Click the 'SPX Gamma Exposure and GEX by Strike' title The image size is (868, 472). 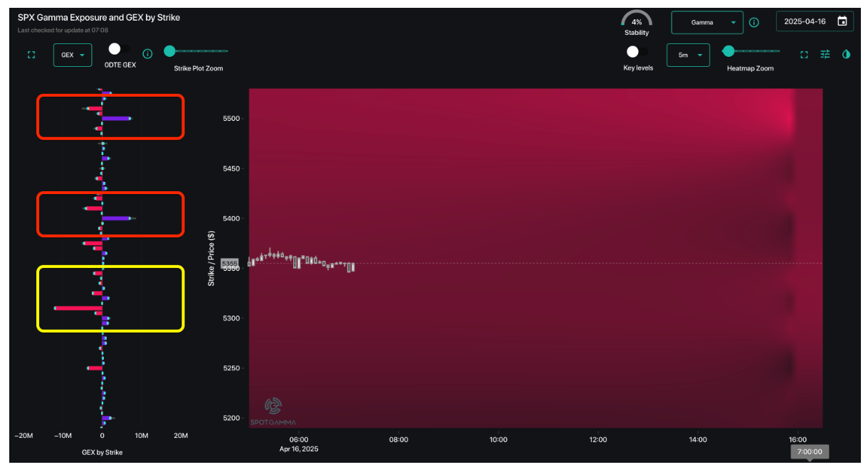pyautogui.click(x=99, y=17)
